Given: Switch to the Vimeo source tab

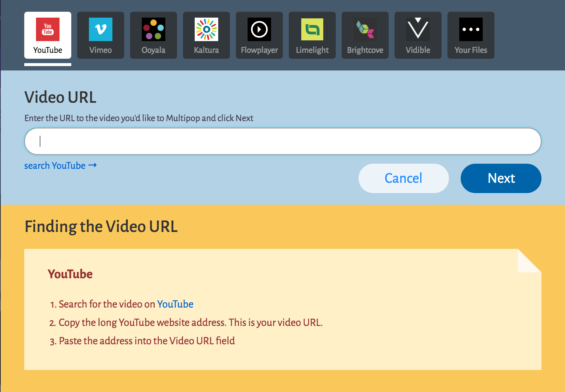Looking at the screenshot, I should 101,35.
